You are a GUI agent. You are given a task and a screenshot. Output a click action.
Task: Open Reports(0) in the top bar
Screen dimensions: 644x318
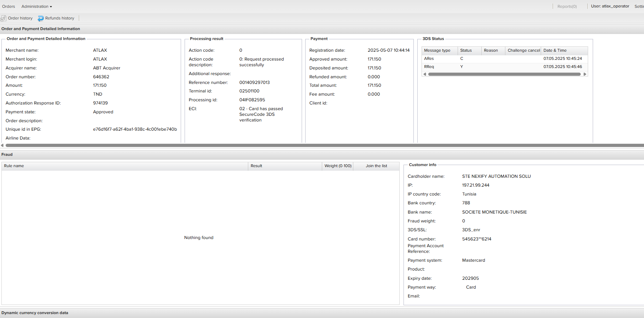pyautogui.click(x=567, y=6)
